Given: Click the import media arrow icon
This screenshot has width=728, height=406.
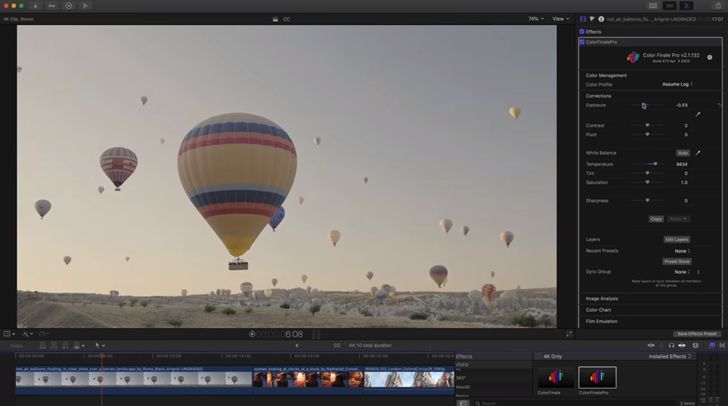Looking at the screenshot, I should [x=35, y=6].
